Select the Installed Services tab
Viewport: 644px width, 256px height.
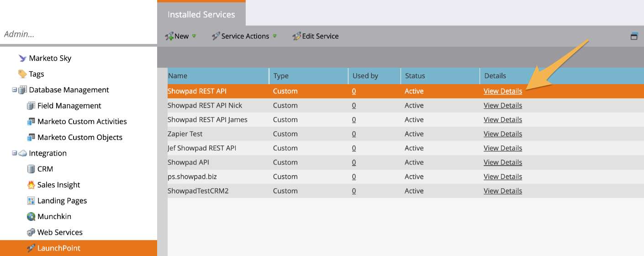[201, 14]
